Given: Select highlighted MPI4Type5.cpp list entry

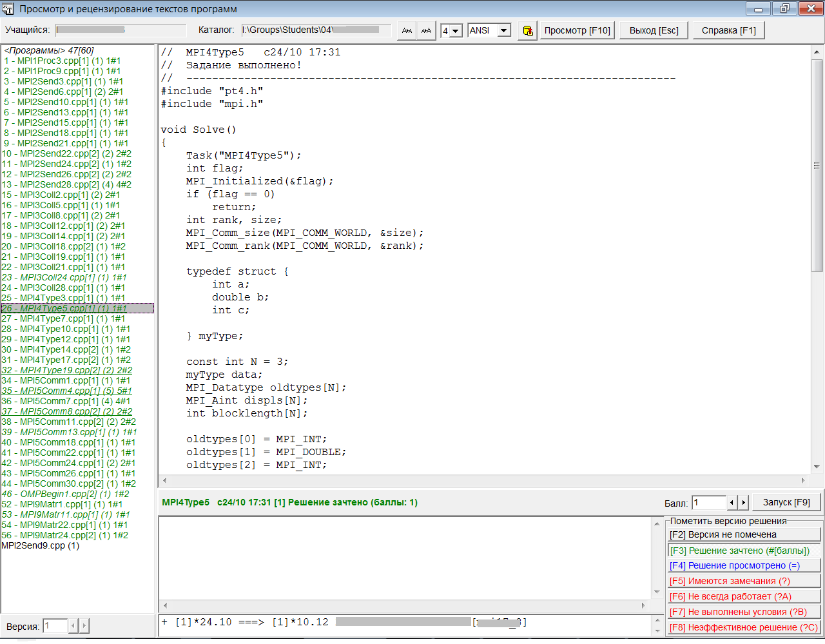Looking at the screenshot, I should (77, 308).
